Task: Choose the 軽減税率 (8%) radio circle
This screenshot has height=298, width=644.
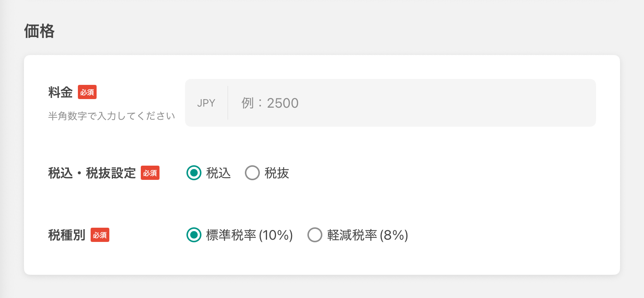Action: pyautogui.click(x=315, y=235)
